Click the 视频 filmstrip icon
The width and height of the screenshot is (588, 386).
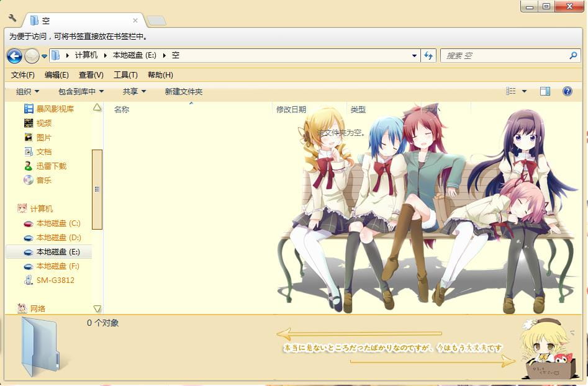coord(29,123)
